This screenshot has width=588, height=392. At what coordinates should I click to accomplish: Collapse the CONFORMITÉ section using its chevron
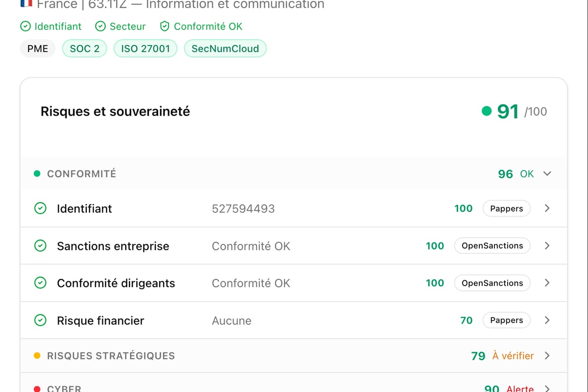coord(547,173)
